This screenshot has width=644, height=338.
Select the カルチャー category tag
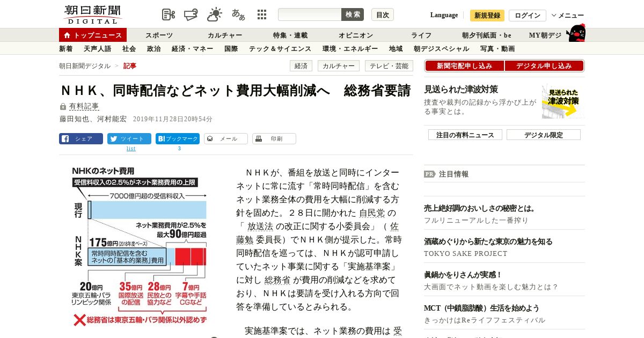339,66
